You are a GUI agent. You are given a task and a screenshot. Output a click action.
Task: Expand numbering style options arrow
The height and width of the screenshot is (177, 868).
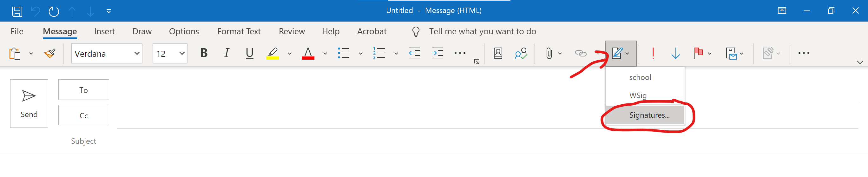(396, 53)
